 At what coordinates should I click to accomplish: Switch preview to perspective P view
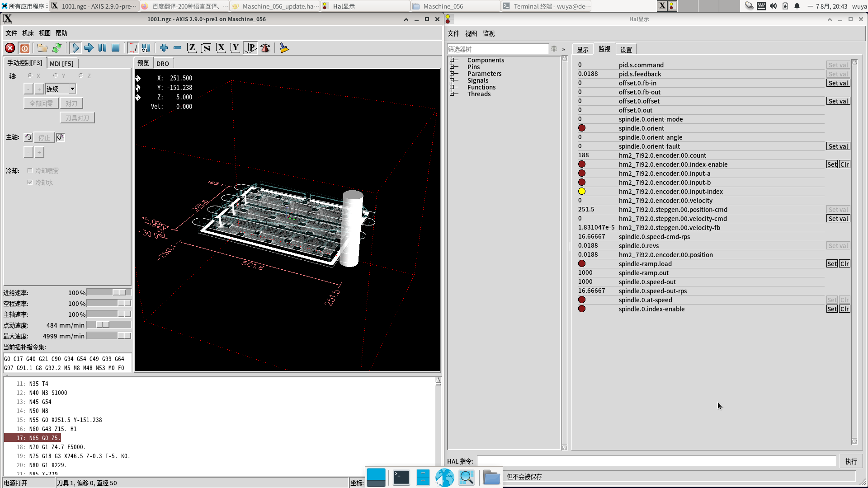[x=250, y=48]
